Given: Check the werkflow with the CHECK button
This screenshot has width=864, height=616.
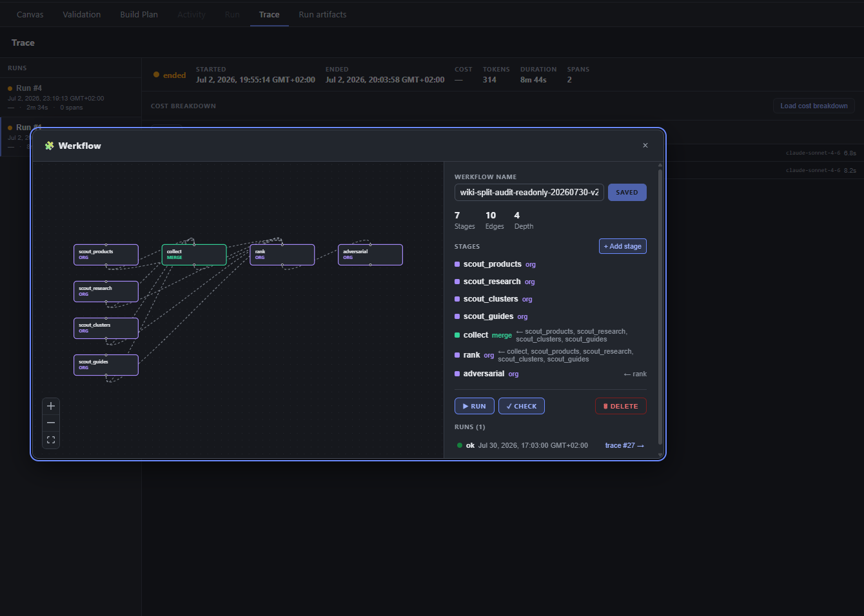Looking at the screenshot, I should [521, 406].
